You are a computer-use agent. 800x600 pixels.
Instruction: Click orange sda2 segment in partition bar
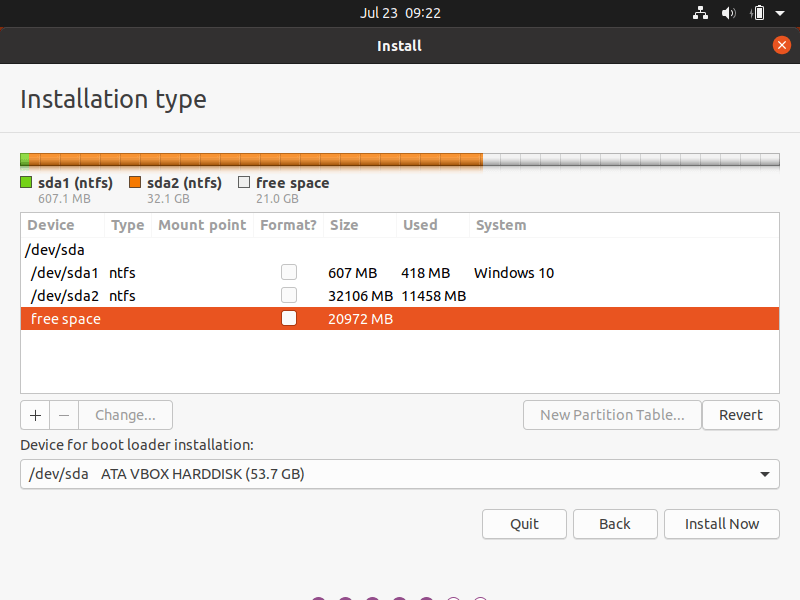(256, 160)
